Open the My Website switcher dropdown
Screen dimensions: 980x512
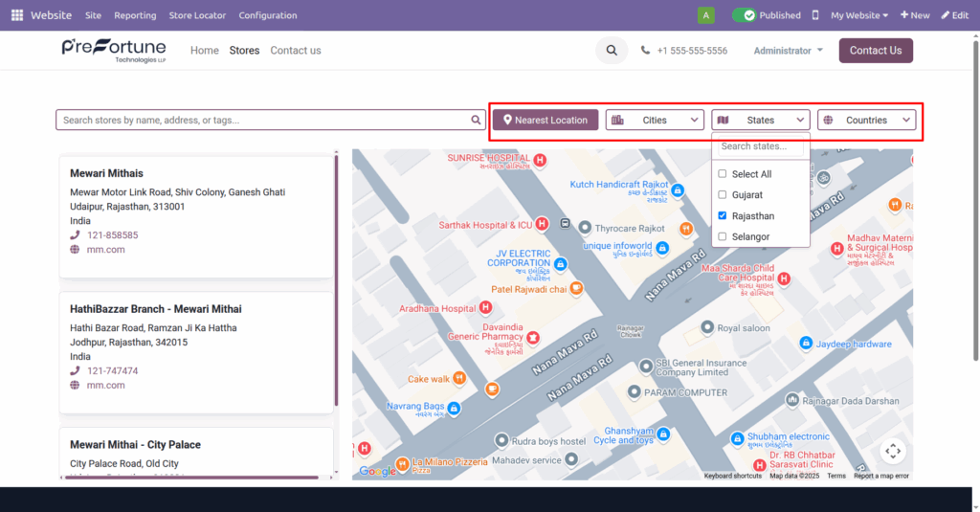coord(859,15)
